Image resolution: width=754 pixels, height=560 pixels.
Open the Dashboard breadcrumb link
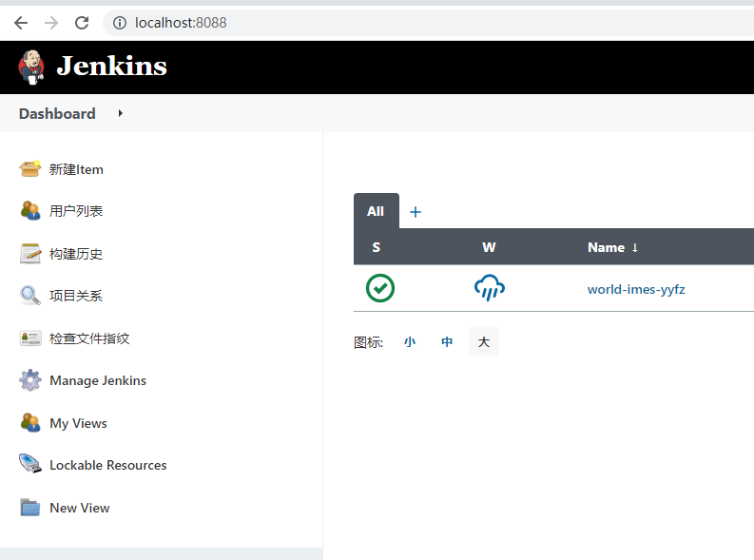(57, 113)
